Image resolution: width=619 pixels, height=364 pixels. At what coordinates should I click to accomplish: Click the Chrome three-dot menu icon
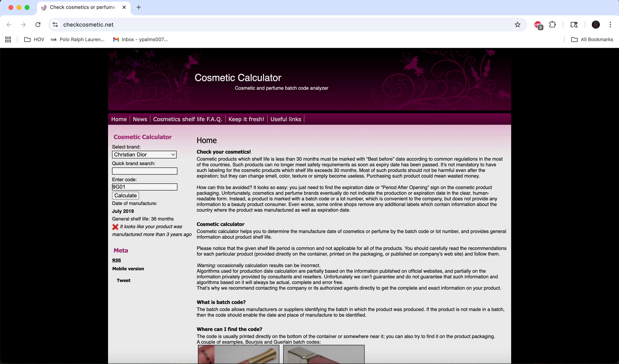click(610, 25)
